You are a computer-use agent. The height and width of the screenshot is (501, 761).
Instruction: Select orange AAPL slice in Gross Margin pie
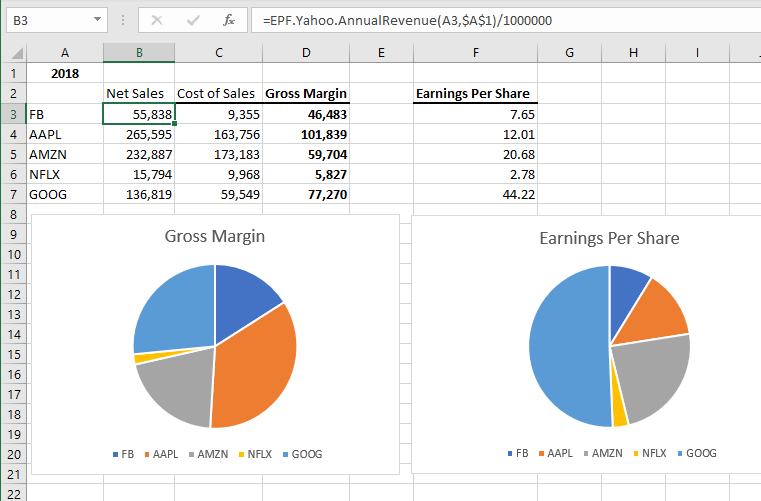tap(257, 369)
